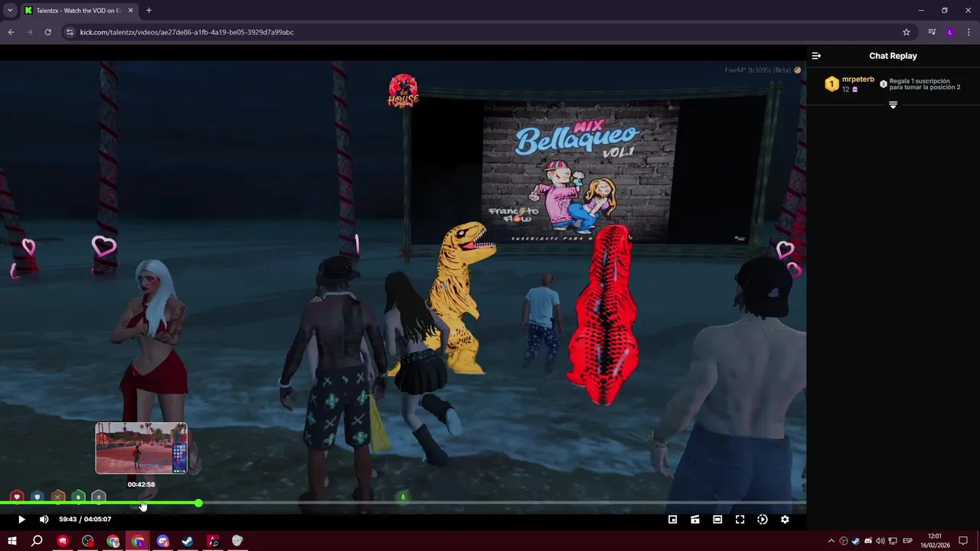Open Chrome media controls
This screenshot has height=551, width=980.
tap(932, 32)
